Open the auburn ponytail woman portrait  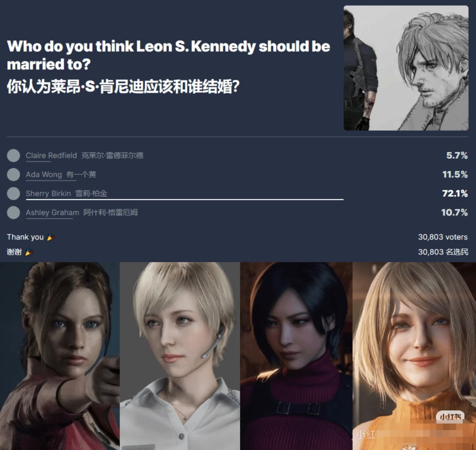tap(60, 356)
